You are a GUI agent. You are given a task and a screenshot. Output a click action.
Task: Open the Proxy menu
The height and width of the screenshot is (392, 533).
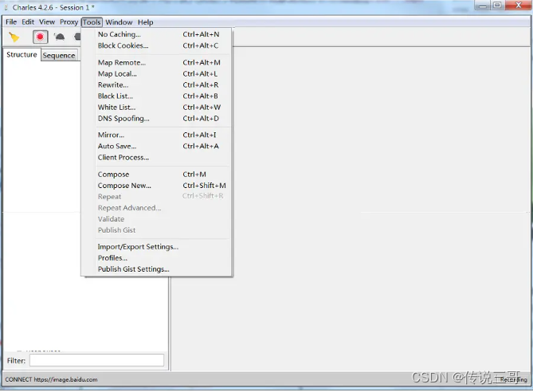point(69,22)
